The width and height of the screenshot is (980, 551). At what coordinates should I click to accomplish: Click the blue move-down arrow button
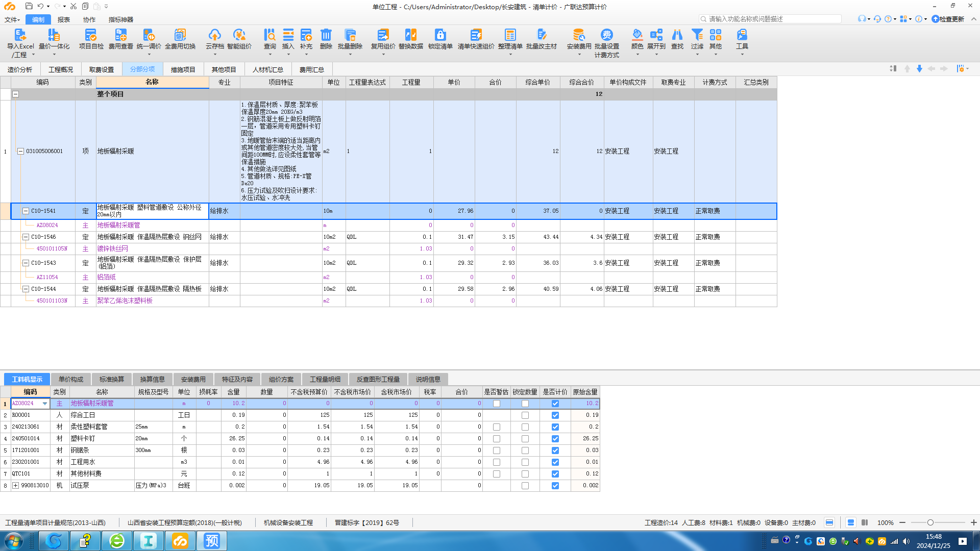(919, 69)
